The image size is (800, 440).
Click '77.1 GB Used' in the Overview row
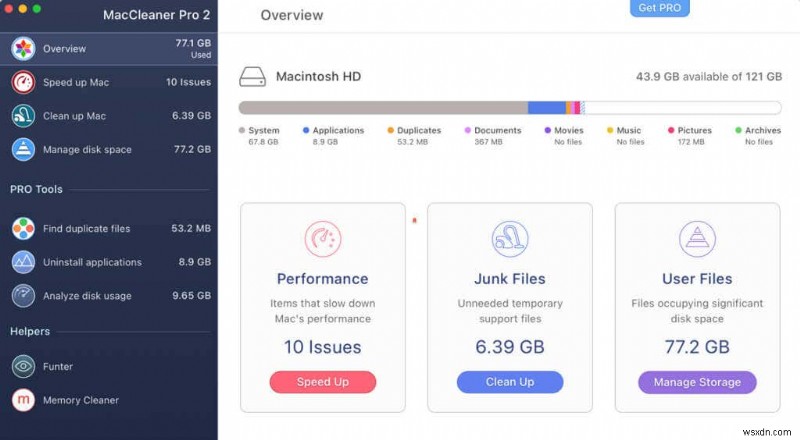193,48
